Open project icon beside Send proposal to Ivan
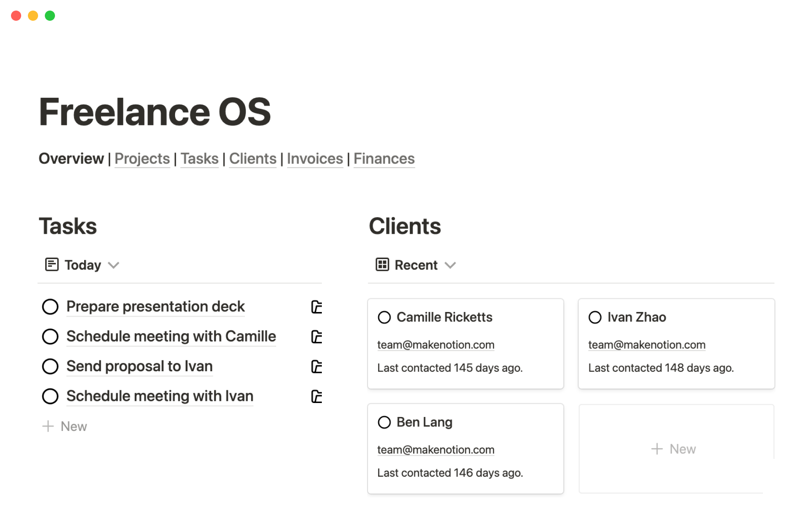This screenshot has width=812, height=508. [x=316, y=367]
